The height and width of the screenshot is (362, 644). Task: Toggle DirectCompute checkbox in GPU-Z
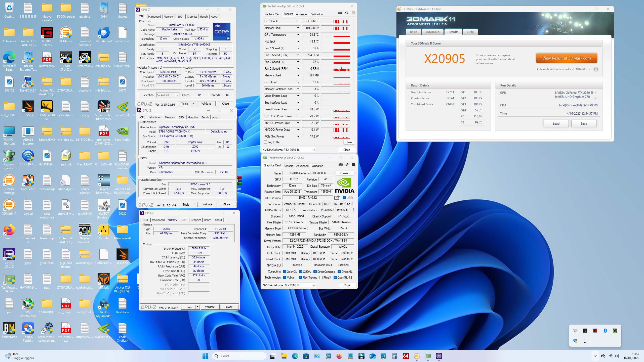[x=315, y=272]
